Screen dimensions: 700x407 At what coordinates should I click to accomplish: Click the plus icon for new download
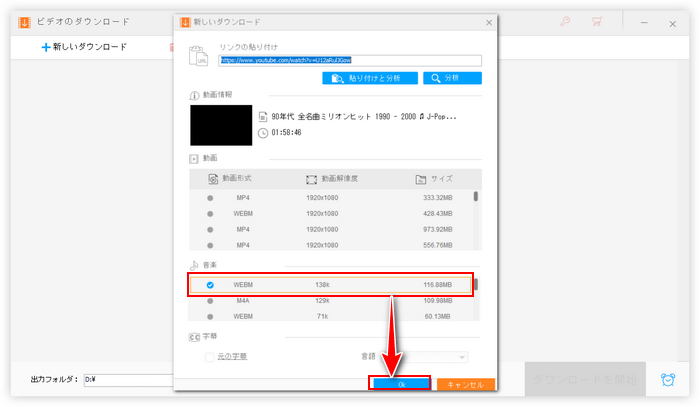pos(45,47)
